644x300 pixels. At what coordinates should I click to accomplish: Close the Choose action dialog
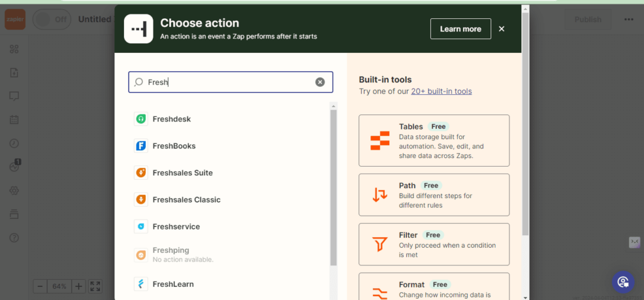click(501, 29)
